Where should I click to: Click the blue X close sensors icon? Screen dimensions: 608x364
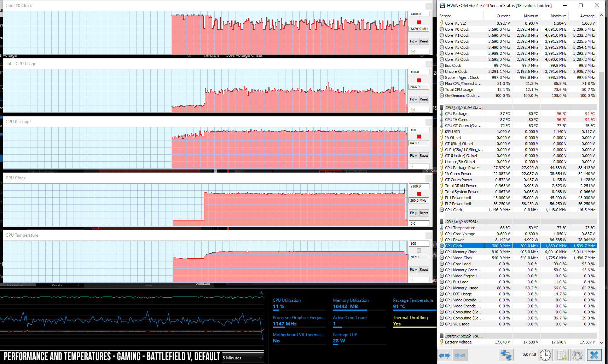tap(594, 355)
